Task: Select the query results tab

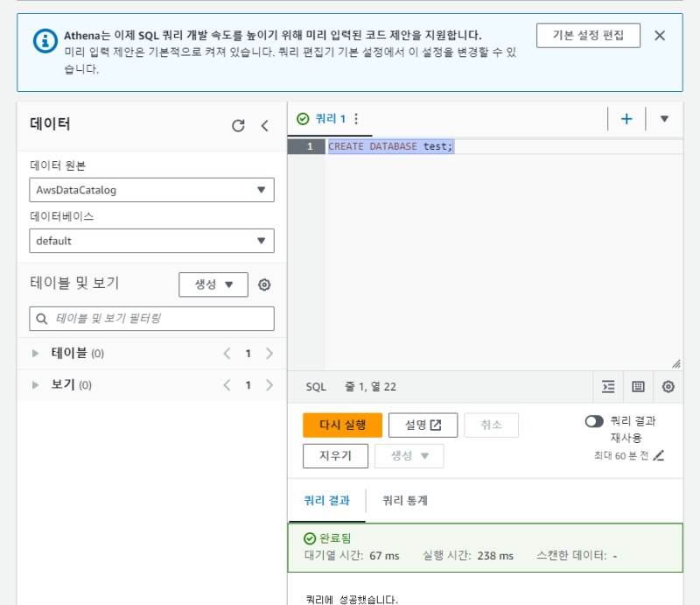Action: tap(326, 501)
